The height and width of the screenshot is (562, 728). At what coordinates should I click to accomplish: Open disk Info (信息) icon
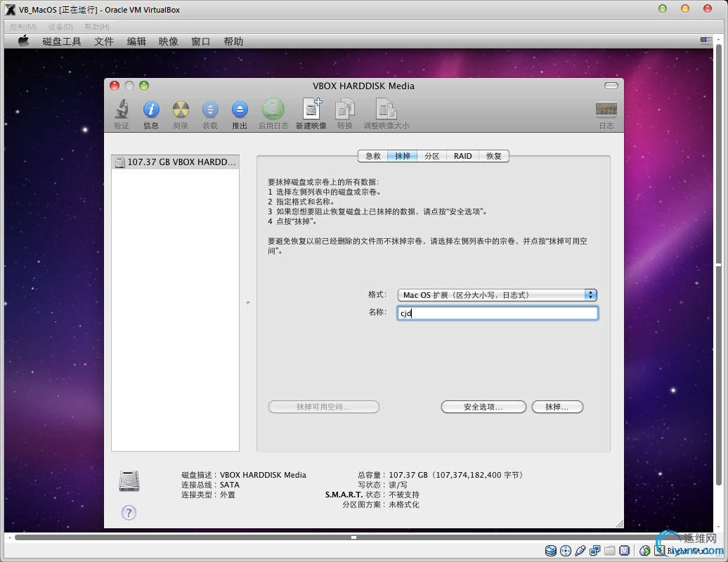(x=151, y=110)
